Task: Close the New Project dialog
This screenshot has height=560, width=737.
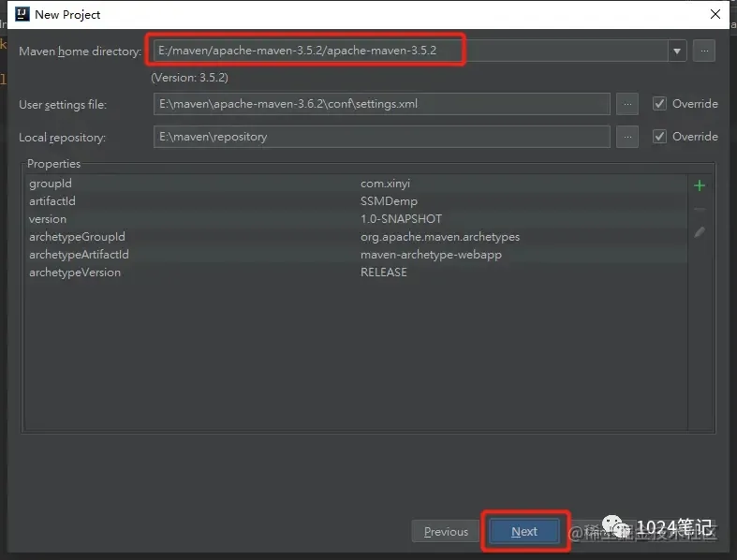Action: [x=715, y=14]
